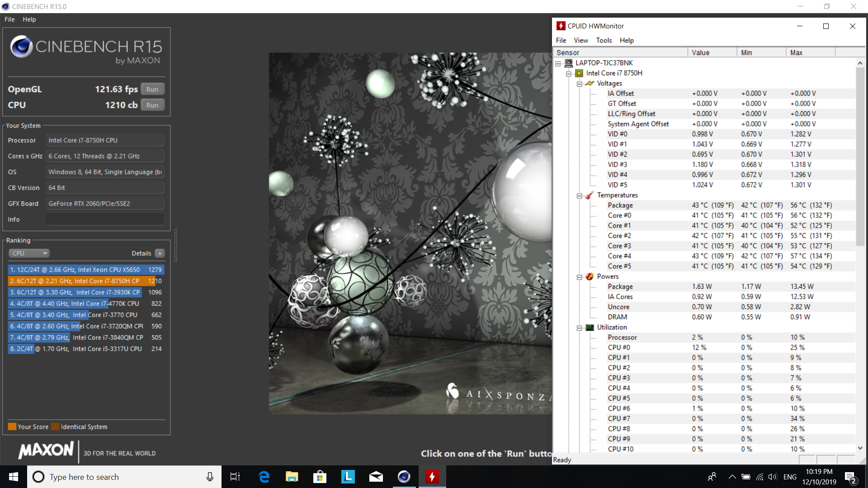Open HWMonitor Help menu

click(627, 40)
